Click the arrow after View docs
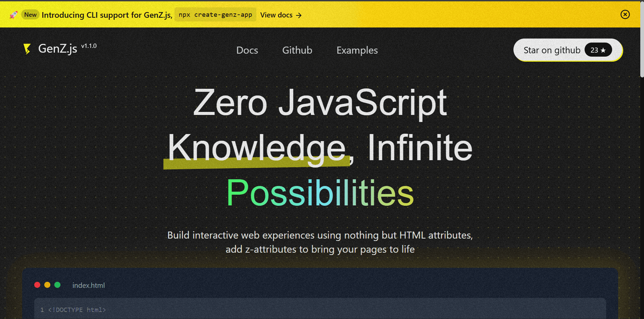 click(299, 15)
